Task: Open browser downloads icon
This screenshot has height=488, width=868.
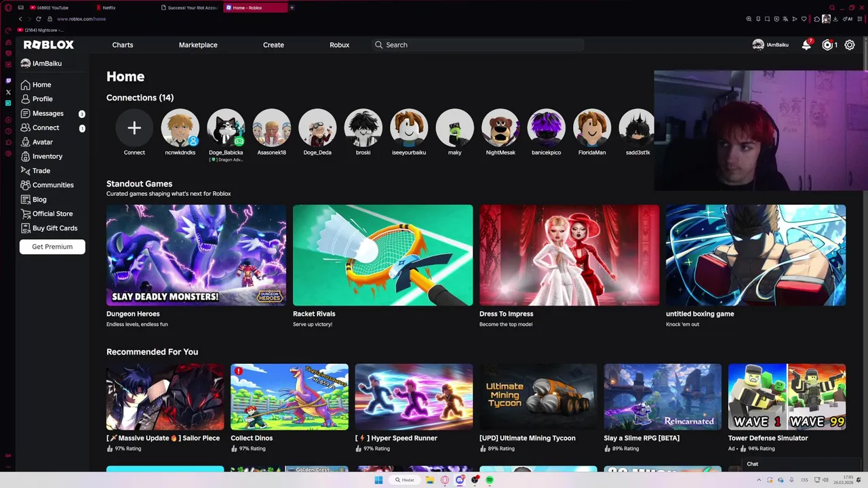Action: tap(835, 19)
